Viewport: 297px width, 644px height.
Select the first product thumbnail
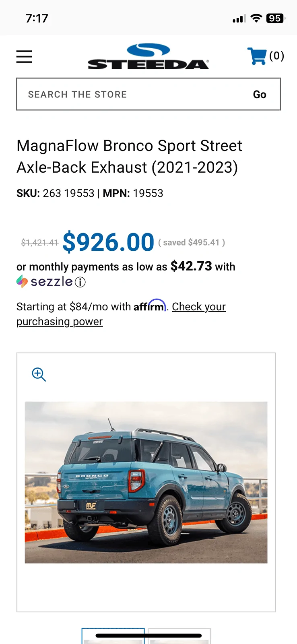click(x=113, y=637)
